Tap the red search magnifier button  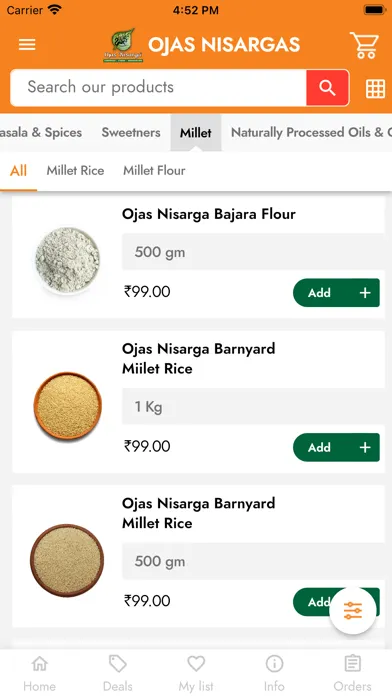327,88
